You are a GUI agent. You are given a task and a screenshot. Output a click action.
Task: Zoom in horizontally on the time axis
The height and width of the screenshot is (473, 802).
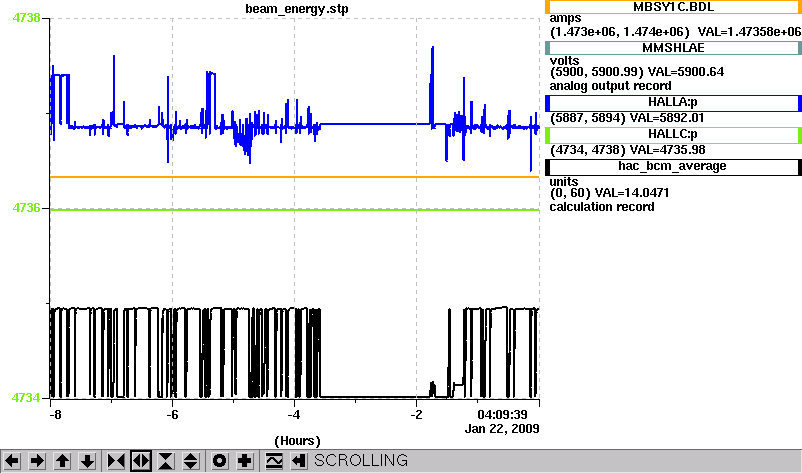116,461
